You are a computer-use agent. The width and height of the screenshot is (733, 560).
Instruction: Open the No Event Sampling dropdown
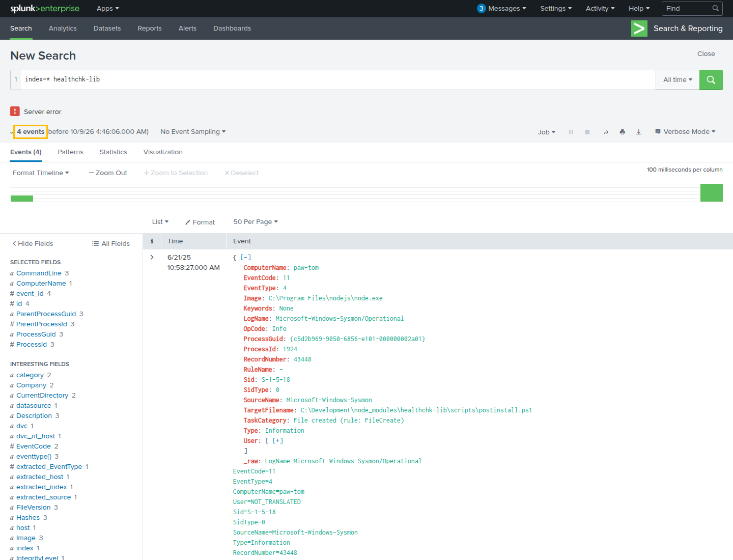[x=193, y=132]
